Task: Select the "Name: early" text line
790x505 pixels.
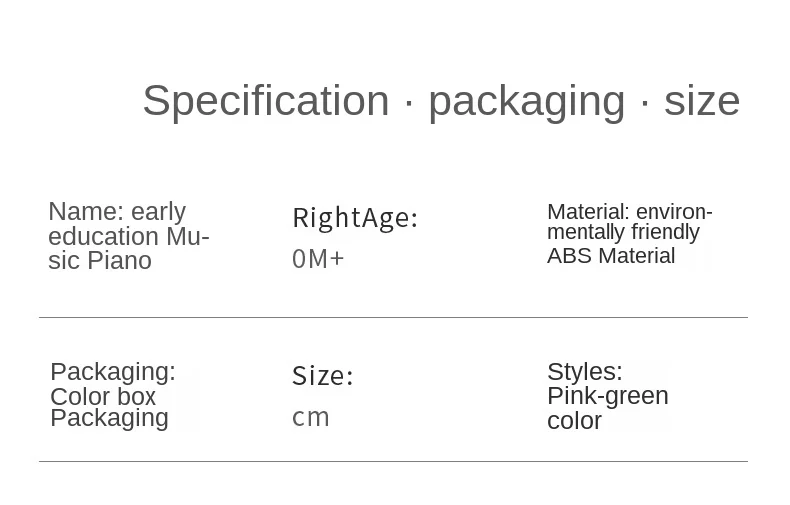Action: 117,212
